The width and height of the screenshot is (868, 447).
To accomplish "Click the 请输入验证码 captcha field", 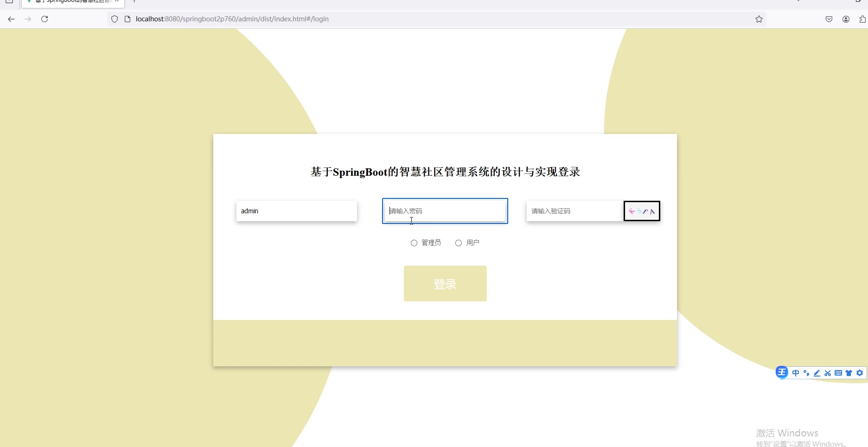I will pos(575,211).
